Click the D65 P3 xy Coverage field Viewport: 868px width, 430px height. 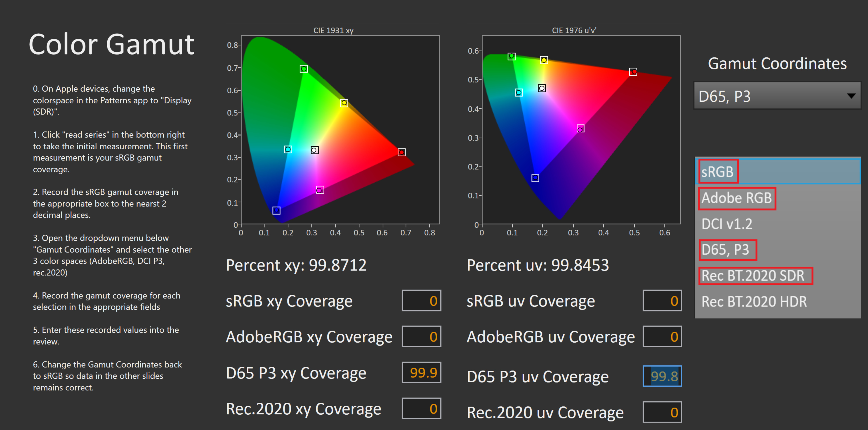[x=421, y=373]
